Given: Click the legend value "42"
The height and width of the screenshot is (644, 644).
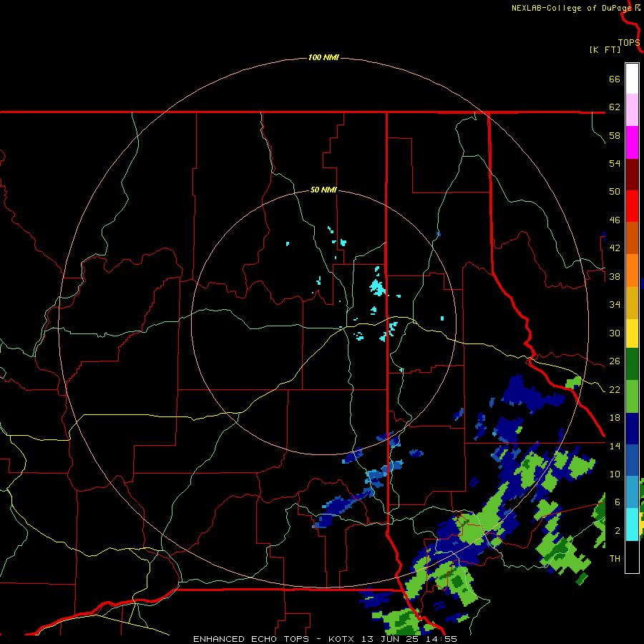Looking at the screenshot, I should 615,248.
